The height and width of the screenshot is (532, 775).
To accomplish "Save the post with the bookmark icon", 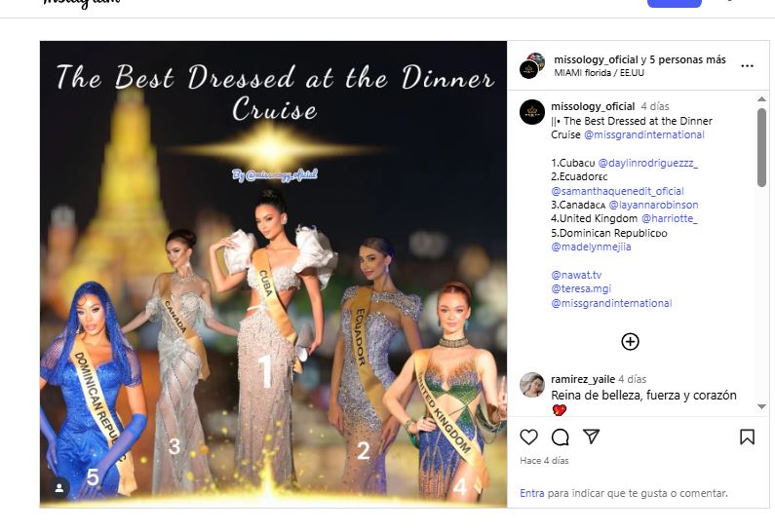I will pos(747,437).
